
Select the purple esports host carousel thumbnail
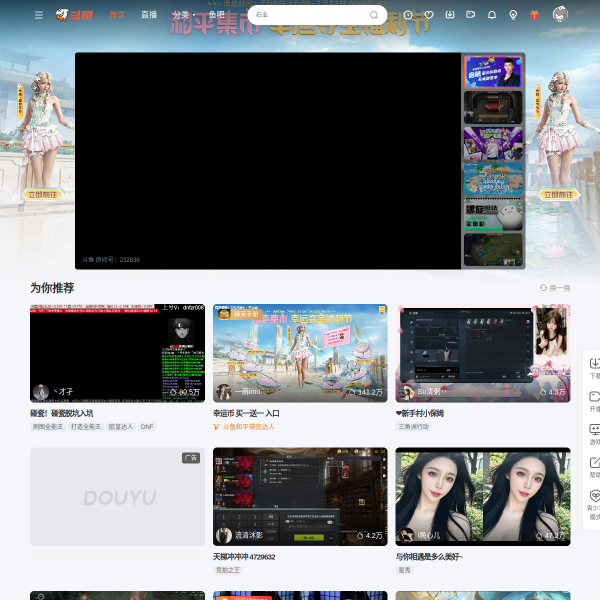click(493, 143)
